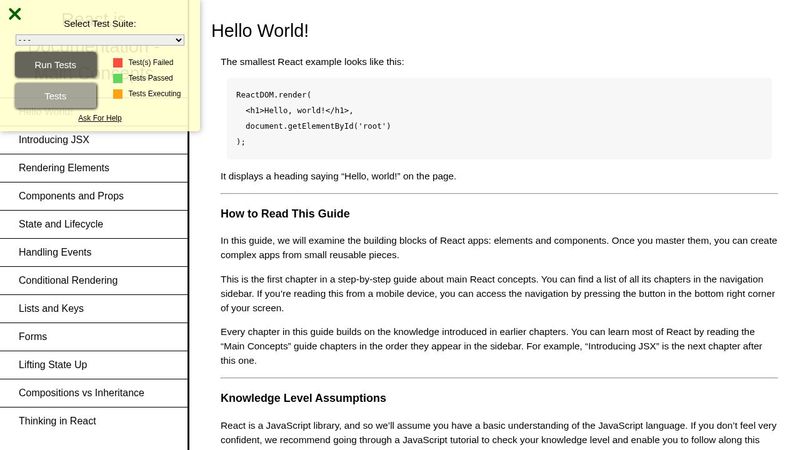Image resolution: width=800 pixels, height=450 pixels.
Task: Navigate to Thinking in React
Action: point(94,421)
